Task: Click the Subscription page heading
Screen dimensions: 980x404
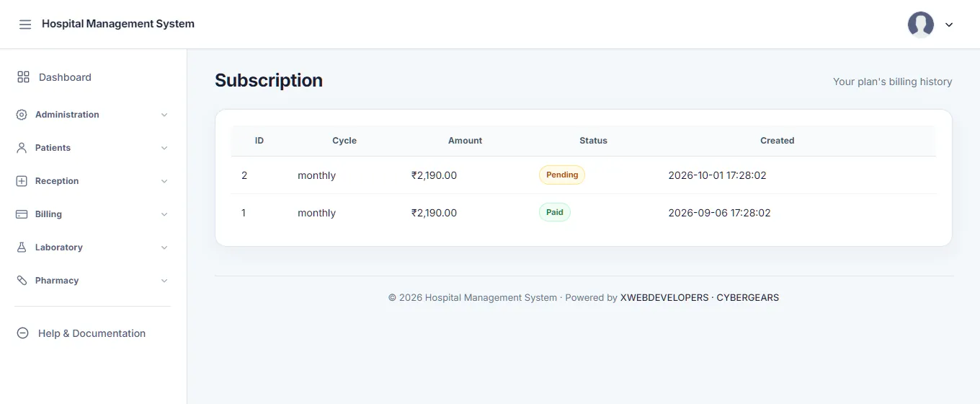Action: [x=269, y=80]
